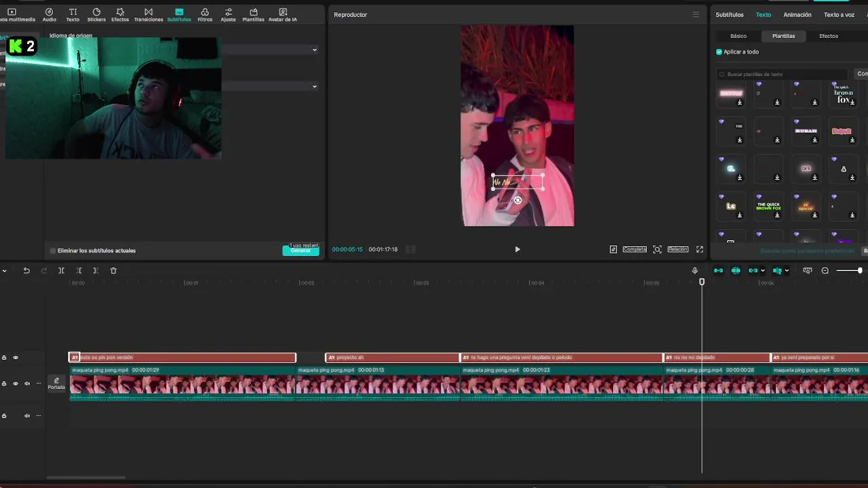Image resolution: width=868 pixels, height=488 pixels.
Task: Switch to the Subtítulos inspector tab
Action: point(730,15)
